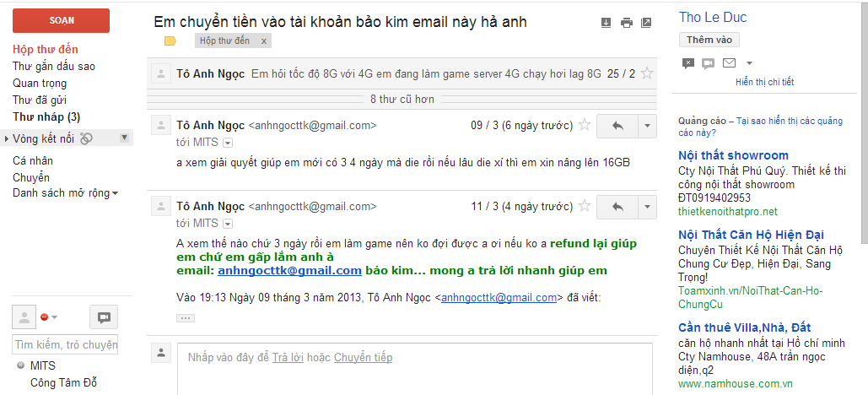Print the conversation using the printer icon
Viewport: 868px width, 395px height.
[626, 23]
